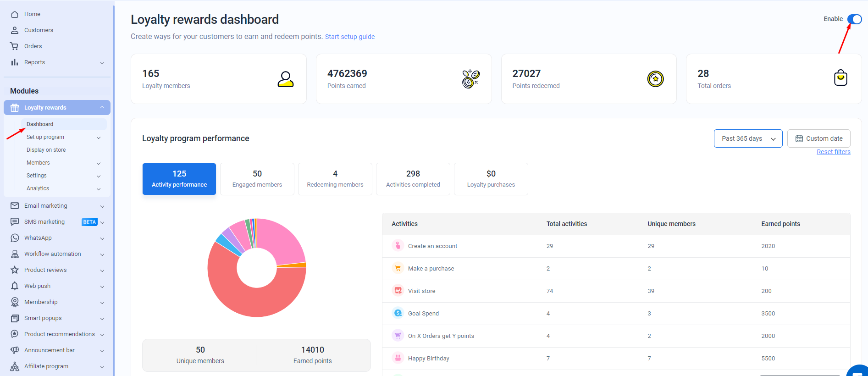
Task: Click the Customers person icon
Action: 15,30
